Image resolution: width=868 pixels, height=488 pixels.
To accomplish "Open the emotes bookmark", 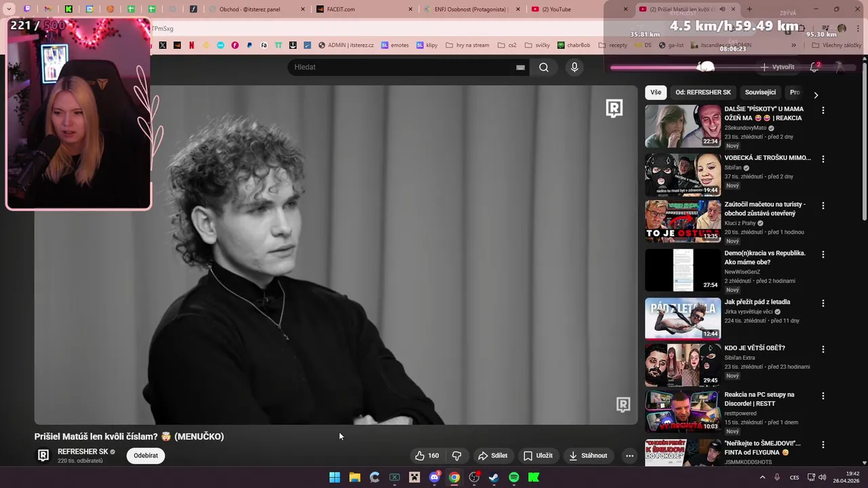I will [395, 45].
